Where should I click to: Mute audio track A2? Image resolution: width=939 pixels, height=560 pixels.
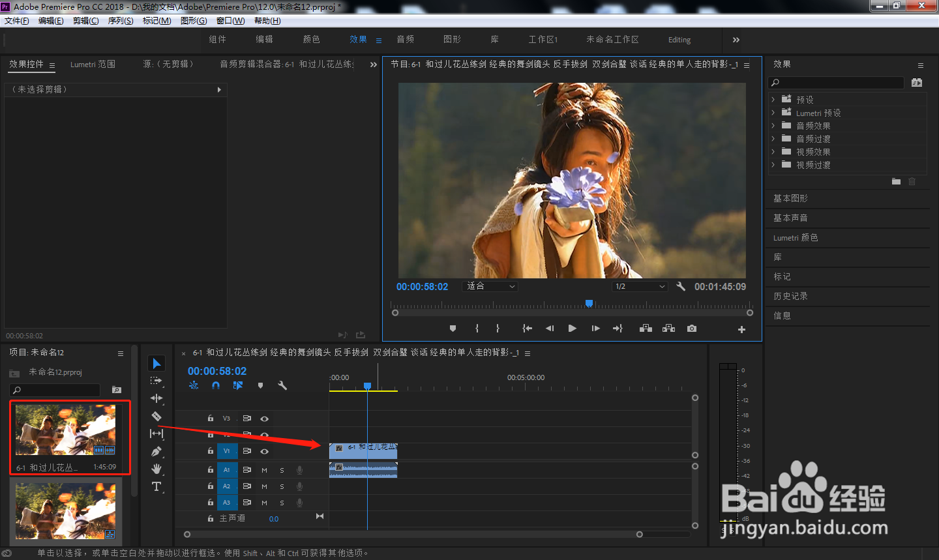[265, 486]
